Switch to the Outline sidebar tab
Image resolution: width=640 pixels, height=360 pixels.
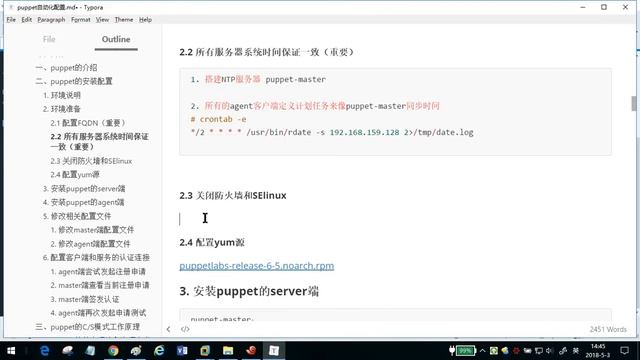click(116, 39)
